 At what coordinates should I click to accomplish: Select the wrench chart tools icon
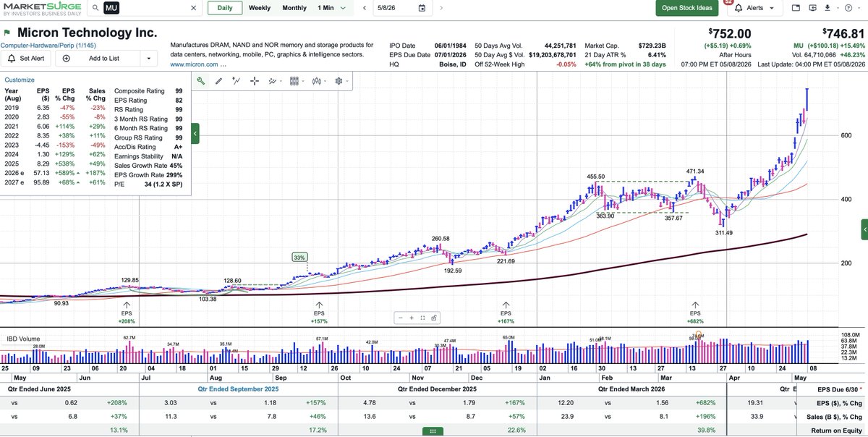[x=201, y=81]
